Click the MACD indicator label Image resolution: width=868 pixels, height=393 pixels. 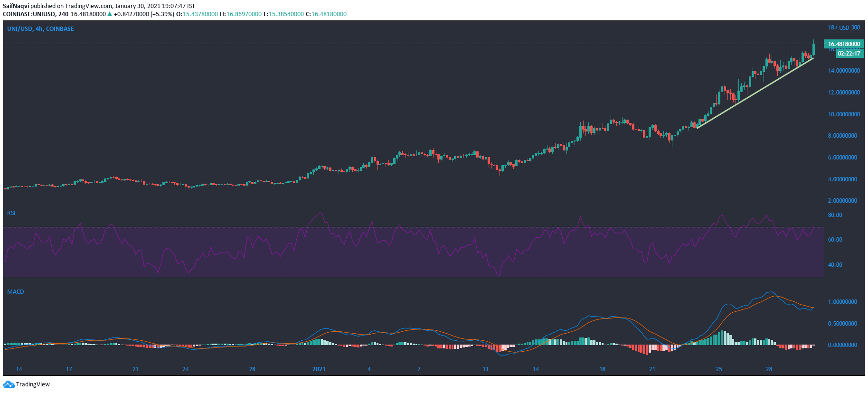pos(15,292)
